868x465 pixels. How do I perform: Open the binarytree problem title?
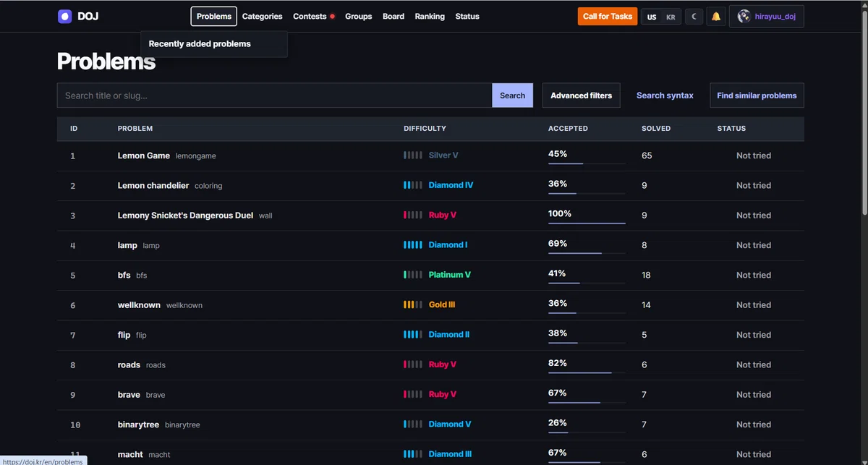138,425
